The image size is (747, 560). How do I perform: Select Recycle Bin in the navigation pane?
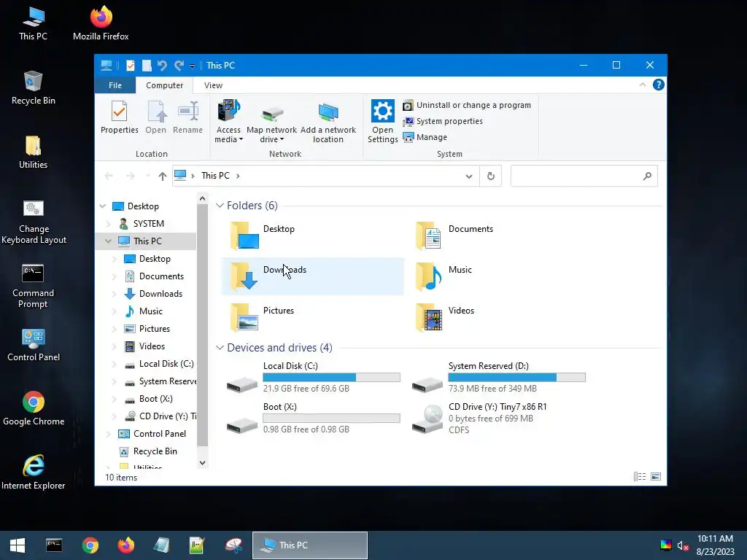(x=155, y=451)
